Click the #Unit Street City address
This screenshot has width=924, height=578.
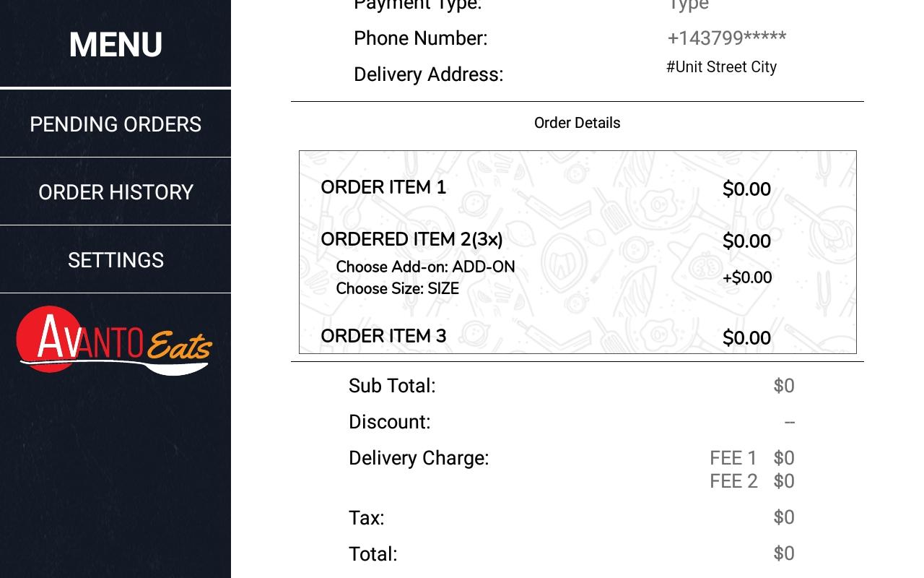[x=721, y=67]
